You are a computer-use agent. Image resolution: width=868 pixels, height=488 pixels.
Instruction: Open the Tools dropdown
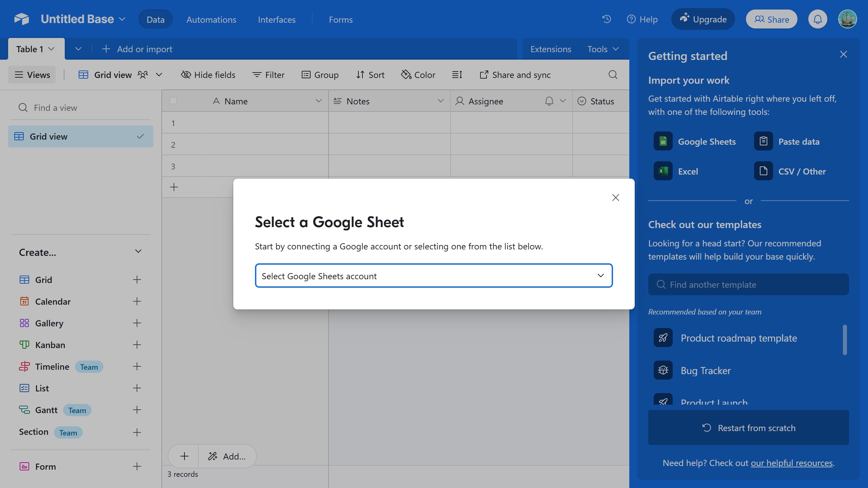pyautogui.click(x=603, y=49)
